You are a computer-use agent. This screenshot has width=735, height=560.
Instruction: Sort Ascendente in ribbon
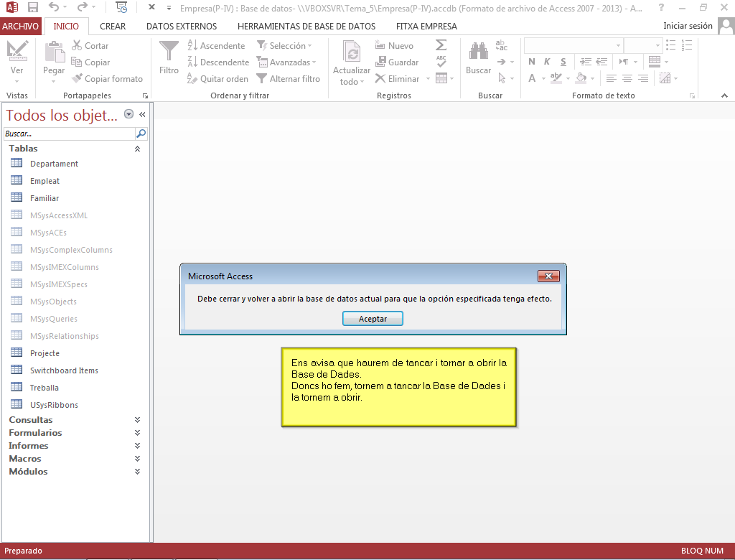pos(216,45)
